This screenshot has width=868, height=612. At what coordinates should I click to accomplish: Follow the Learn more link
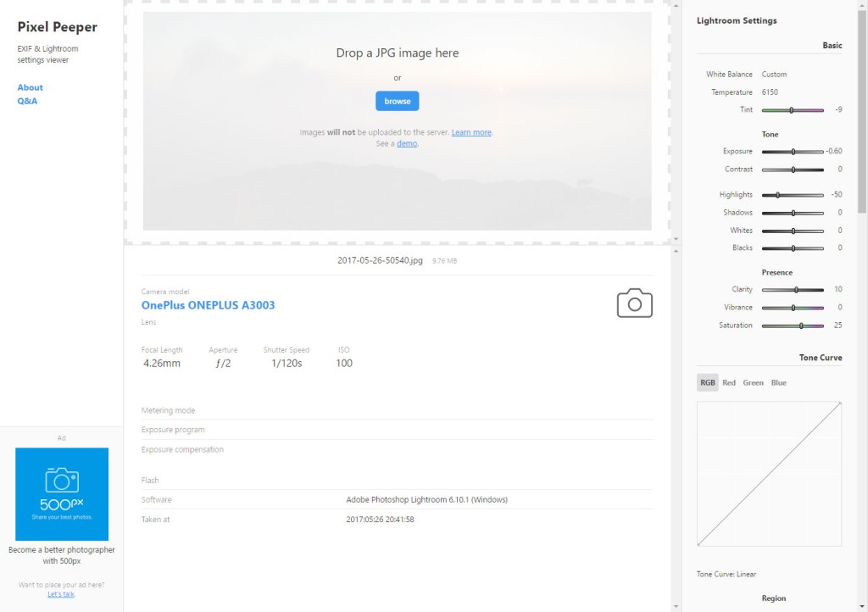point(471,132)
